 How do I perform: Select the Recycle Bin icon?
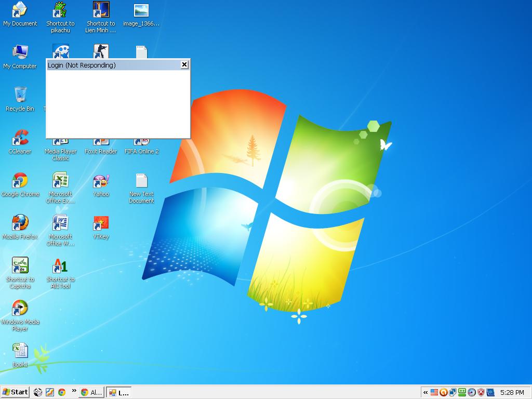tap(20, 96)
